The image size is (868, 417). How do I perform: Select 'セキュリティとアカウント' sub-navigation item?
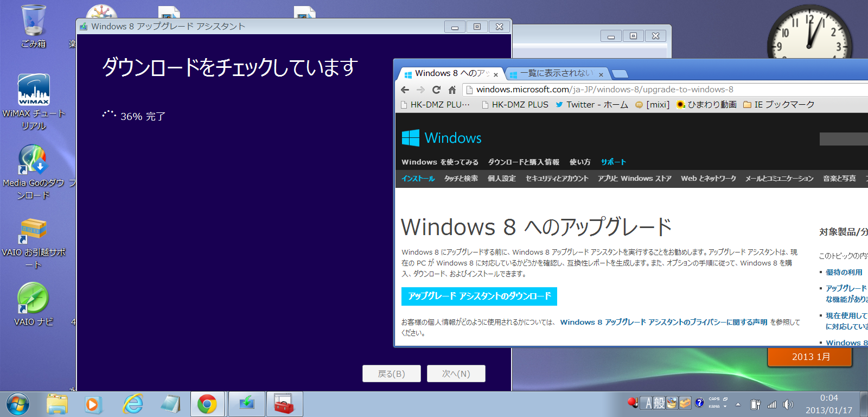point(557,178)
